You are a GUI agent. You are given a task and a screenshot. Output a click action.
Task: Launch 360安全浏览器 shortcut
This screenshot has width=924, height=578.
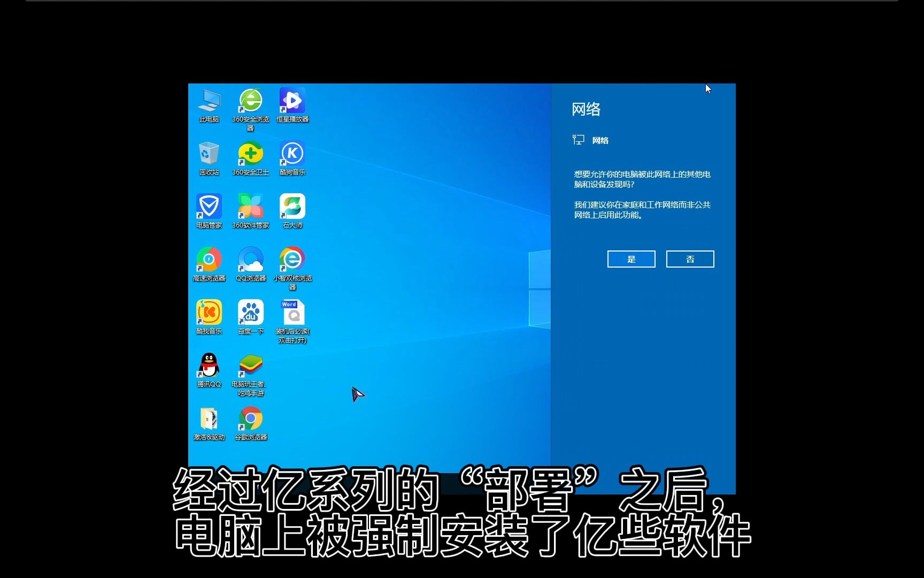pos(251,110)
